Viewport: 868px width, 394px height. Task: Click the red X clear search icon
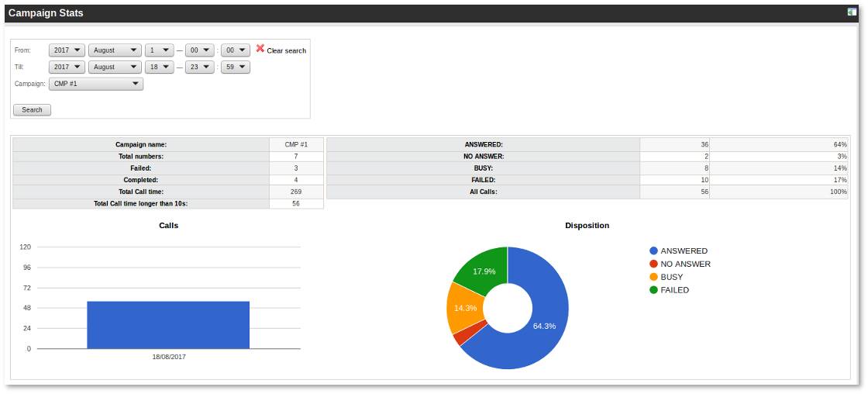tap(260, 49)
